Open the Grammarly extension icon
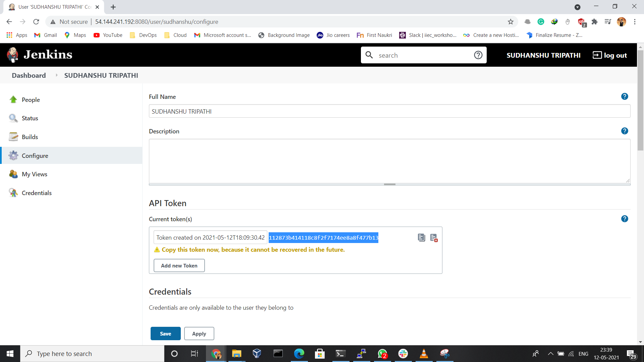This screenshot has width=644, height=362. [x=541, y=21]
